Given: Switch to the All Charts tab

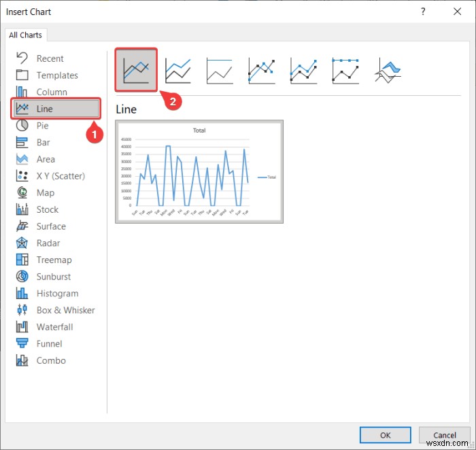Looking at the screenshot, I should 26,35.
